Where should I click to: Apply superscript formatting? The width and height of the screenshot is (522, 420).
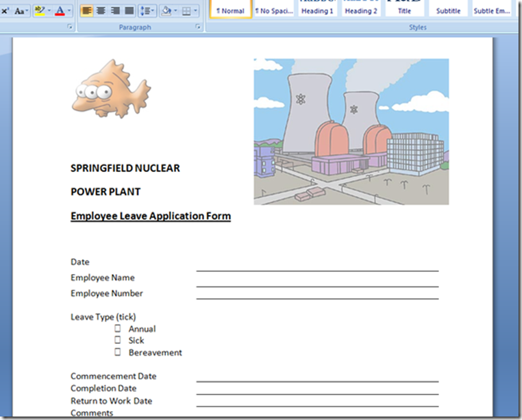click(5, 11)
